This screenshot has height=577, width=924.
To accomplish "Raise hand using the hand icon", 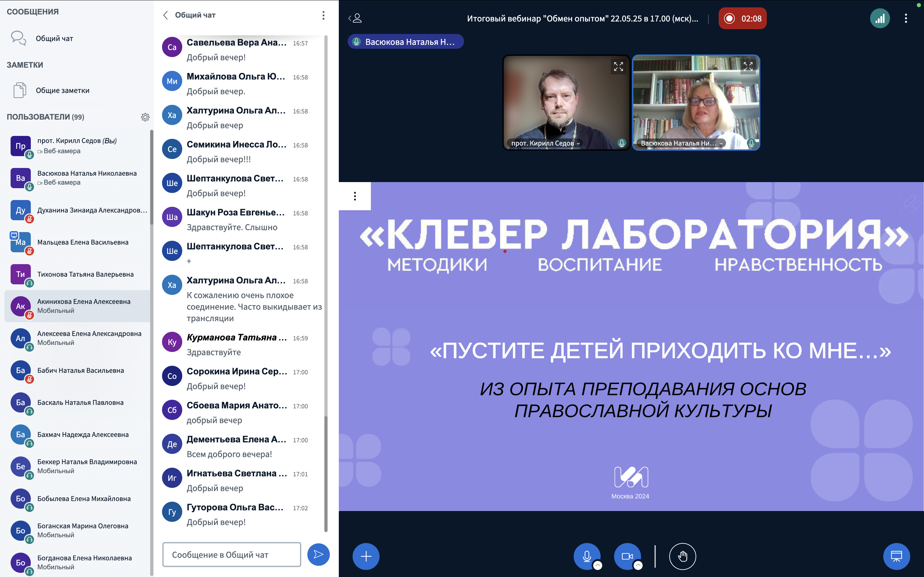I will point(682,556).
